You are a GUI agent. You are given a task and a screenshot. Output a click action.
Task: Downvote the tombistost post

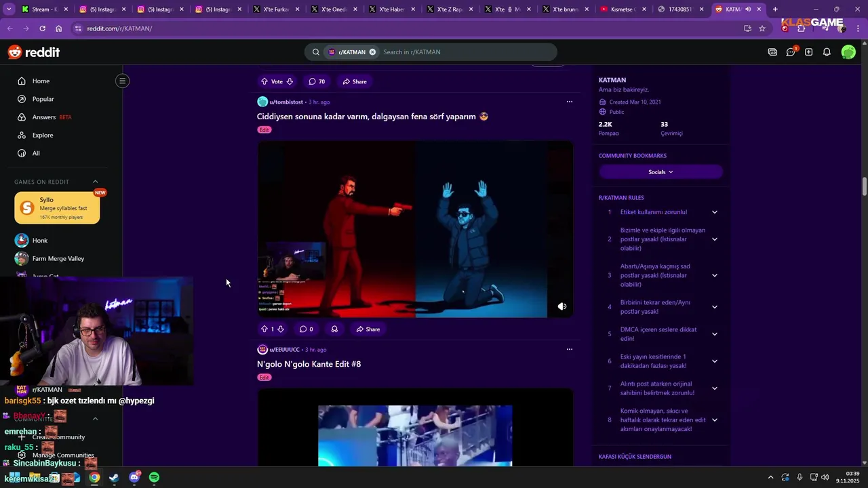(x=281, y=329)
